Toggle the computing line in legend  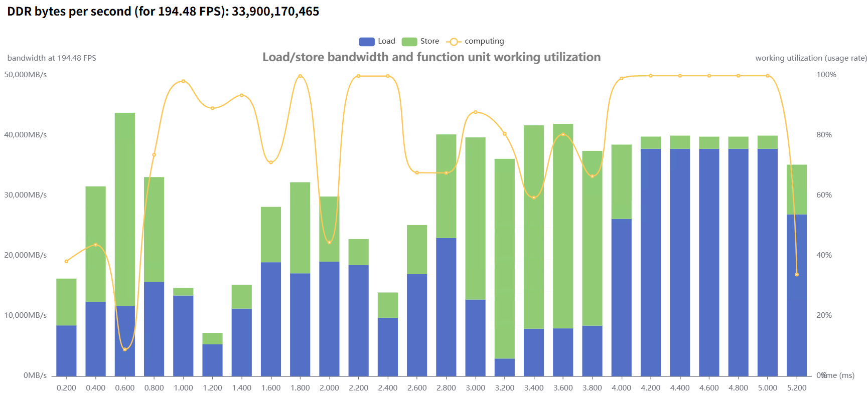coord(484,41)
